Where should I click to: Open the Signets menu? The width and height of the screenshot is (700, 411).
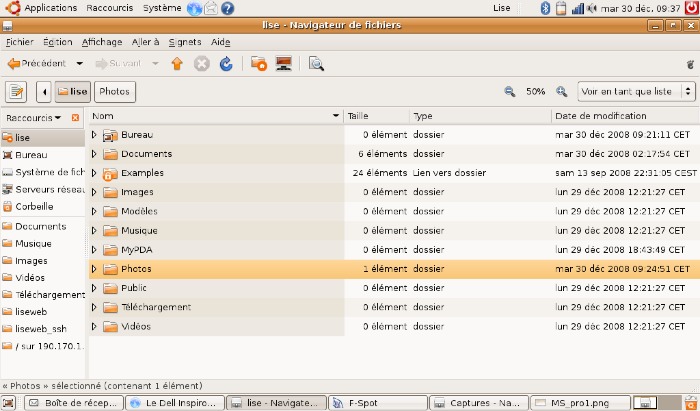coord(185,42)
